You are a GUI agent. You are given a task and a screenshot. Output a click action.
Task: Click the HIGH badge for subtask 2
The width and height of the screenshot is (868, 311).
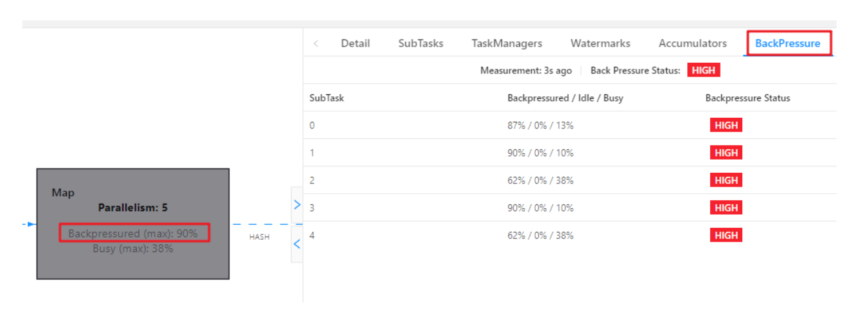[726, 181]
